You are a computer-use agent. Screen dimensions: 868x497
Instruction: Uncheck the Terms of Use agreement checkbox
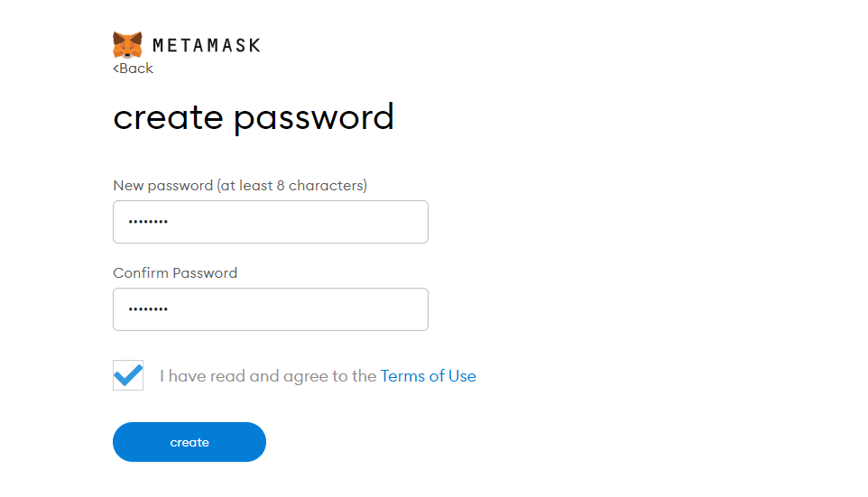pyautogui.click(x=128, y=375)
